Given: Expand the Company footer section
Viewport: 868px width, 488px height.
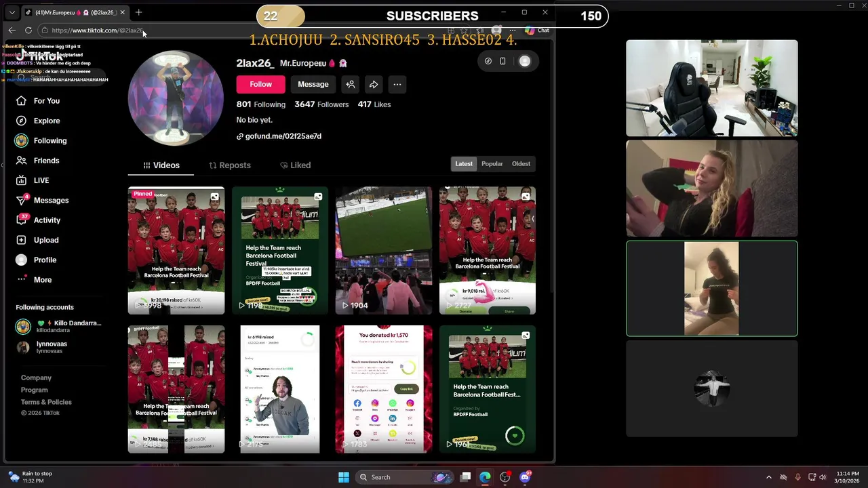Looking at the screenshot, I should click(x=36, y=378).
